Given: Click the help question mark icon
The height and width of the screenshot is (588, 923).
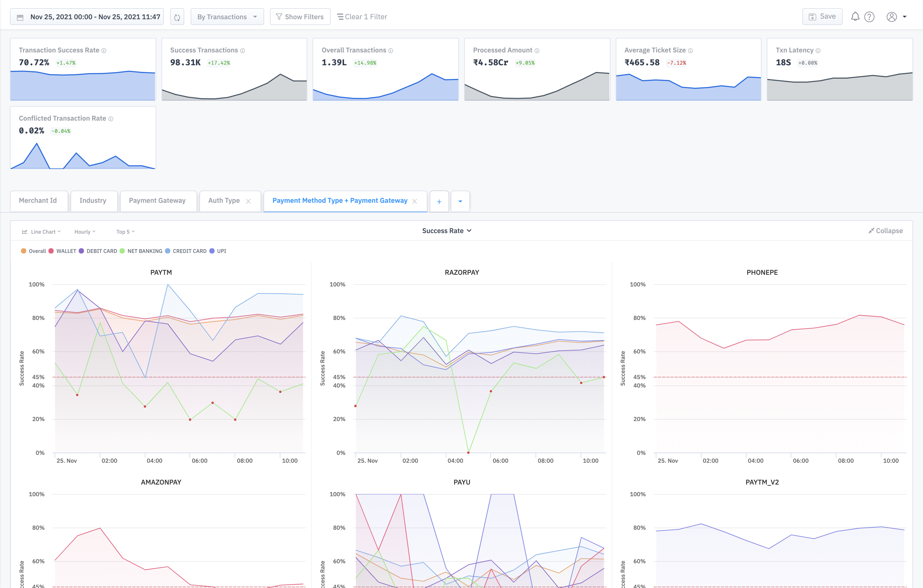Looking at the screenshot, I should [869, 17].
